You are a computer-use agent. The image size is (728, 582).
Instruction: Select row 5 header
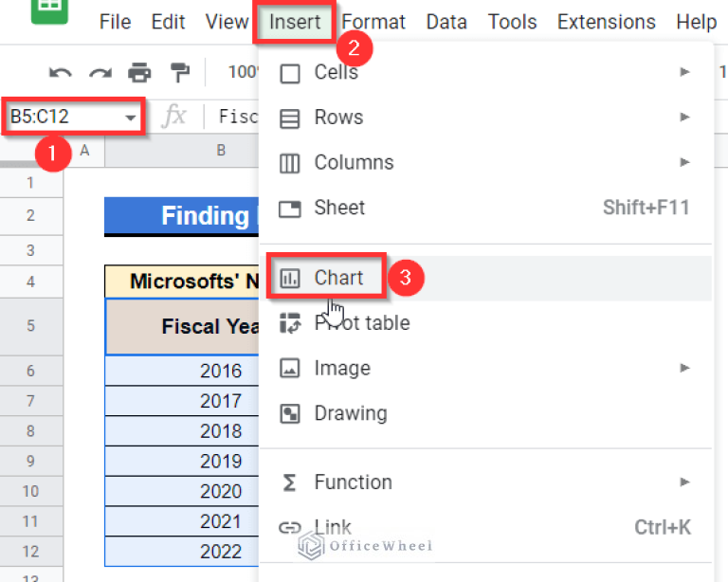(x=31, y=326)
